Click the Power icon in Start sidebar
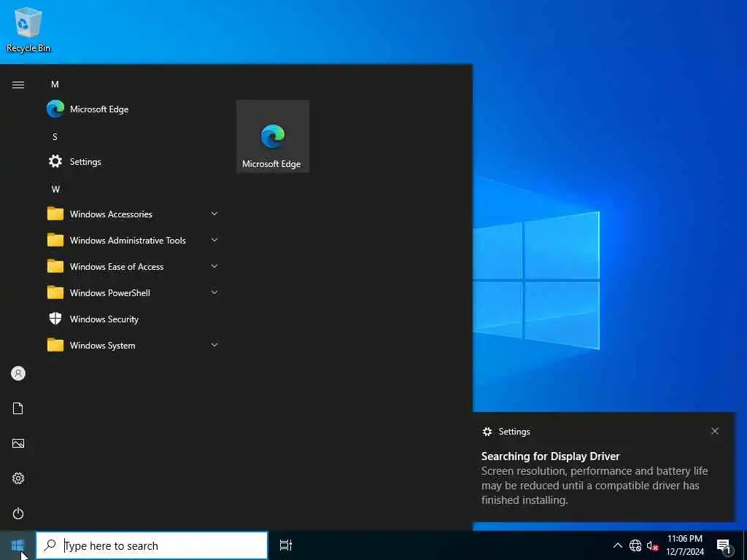This screenshot has width=747, height=560. point(18,513)
